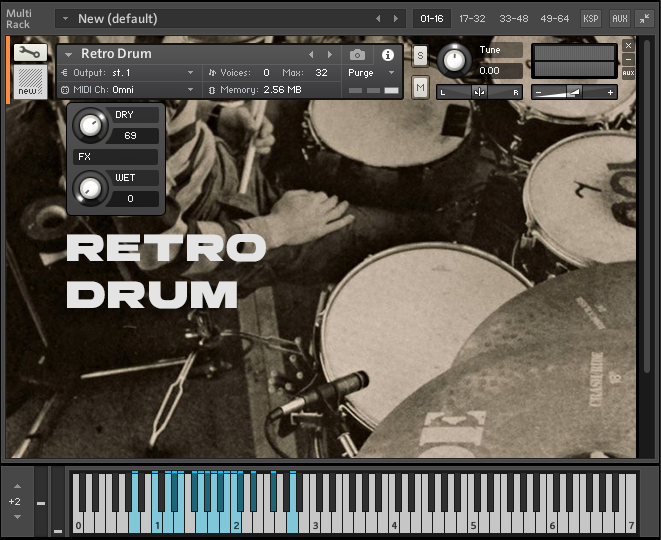Open the FX selector menu
Viewport: 661px width, 540px height.
click(x=115, y=156)
